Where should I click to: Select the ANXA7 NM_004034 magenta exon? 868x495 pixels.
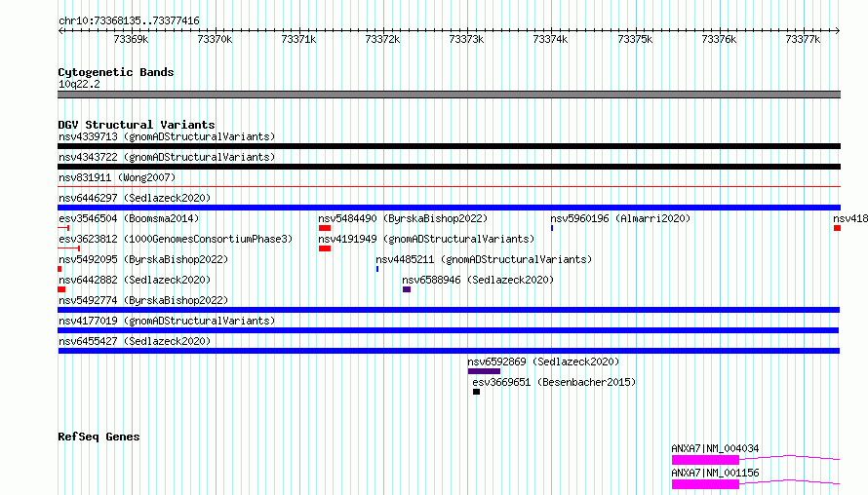coord(706,460)
